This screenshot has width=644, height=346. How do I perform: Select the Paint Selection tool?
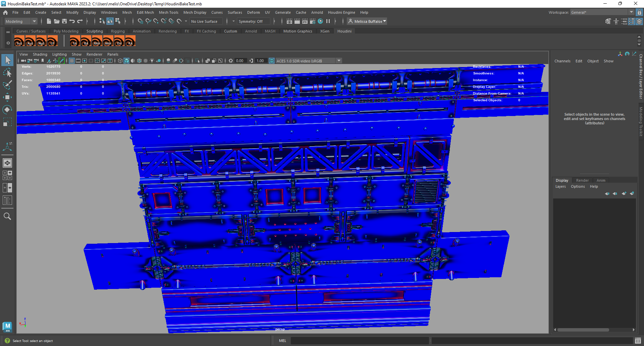pos(7,85)
